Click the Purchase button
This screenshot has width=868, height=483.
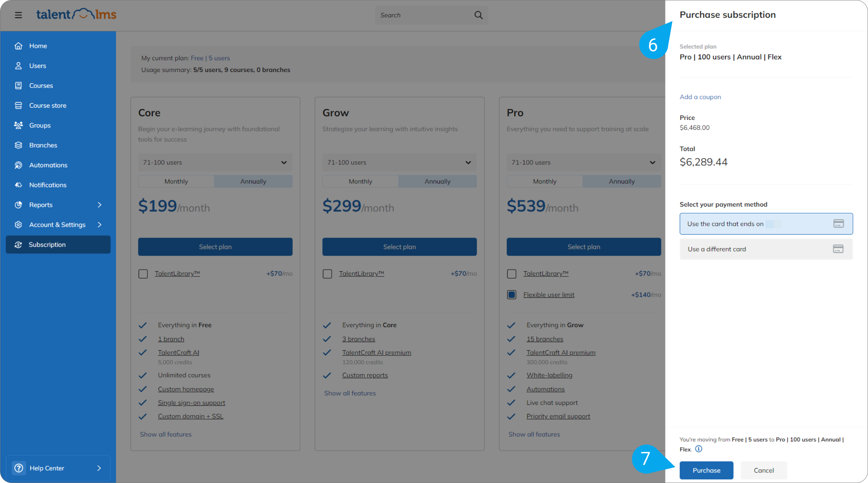[x=706, y=470]
